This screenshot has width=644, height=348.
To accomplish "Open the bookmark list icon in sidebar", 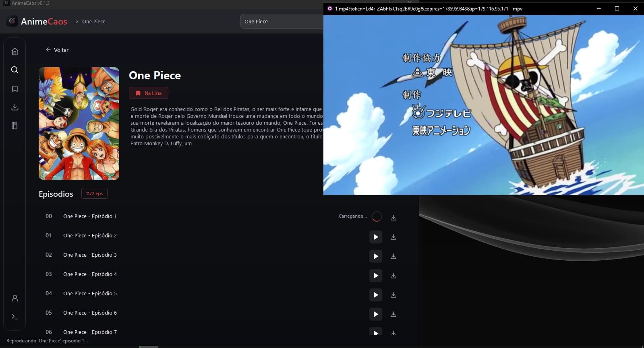I will tap(15, 89).
